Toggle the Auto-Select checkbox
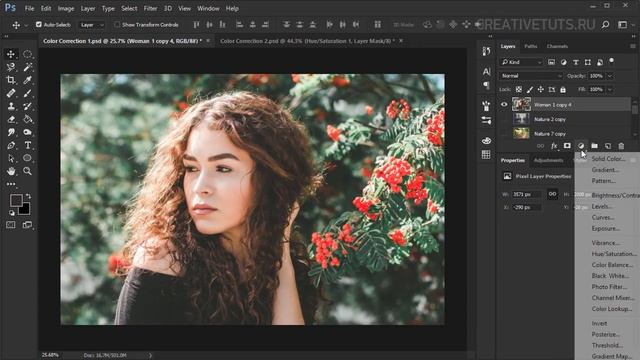The width and height of the screenshot is (640, 360). click(39, 24)
